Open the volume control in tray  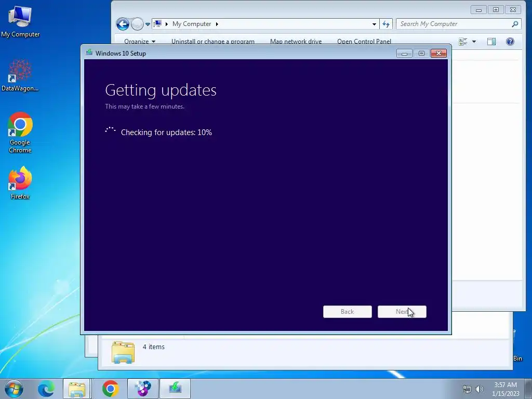(480, 389)
